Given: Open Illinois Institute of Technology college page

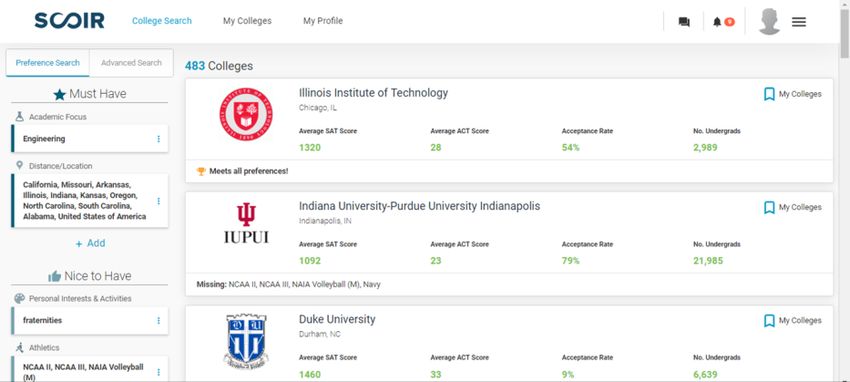Looking at the screenshot, I should coord(374,93).
